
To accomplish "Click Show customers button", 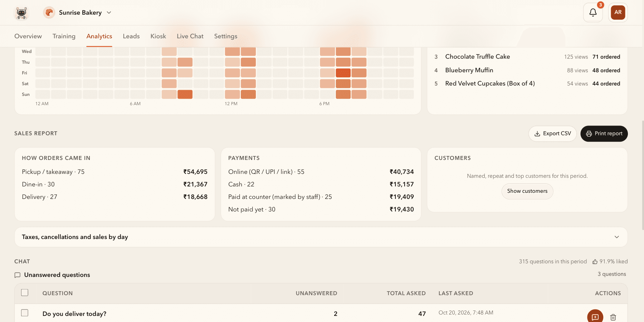I will 527,191.
